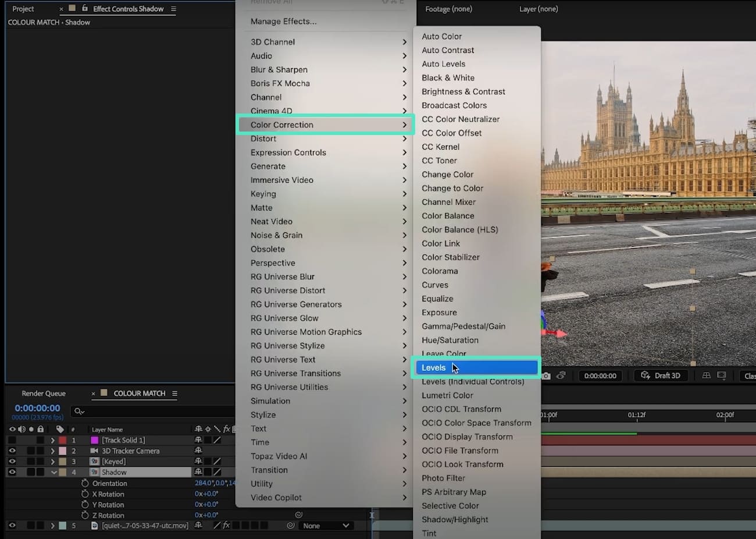Choose Lumetri Color effect

(x=477, y=395)
